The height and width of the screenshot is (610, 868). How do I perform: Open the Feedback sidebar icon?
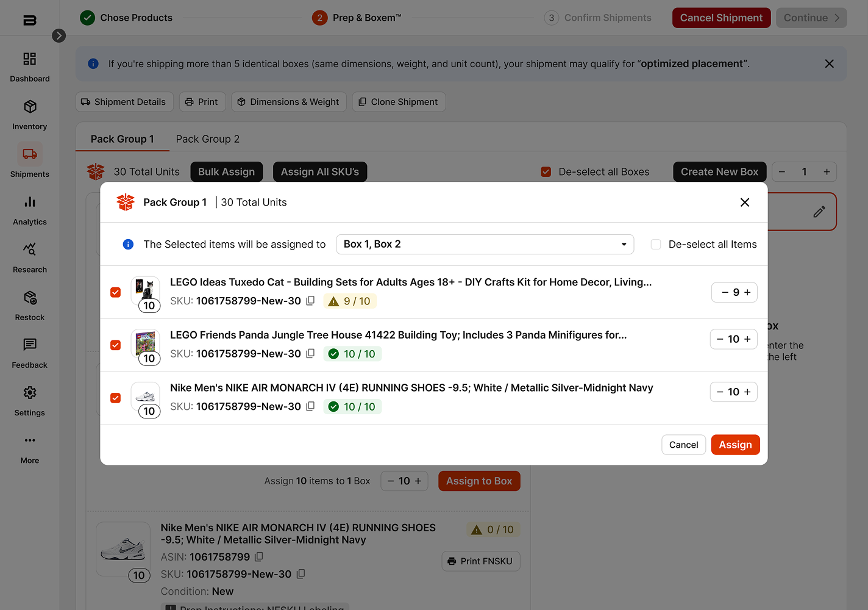[30, 345]
